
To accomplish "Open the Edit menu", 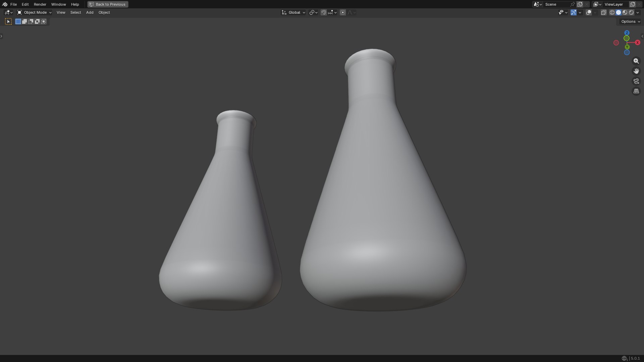I will pos(25,4).
